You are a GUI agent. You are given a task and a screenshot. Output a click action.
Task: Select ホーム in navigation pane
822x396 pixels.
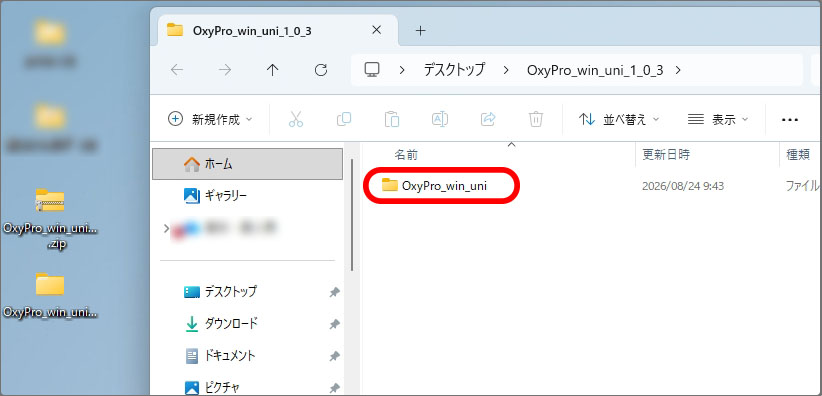click(247, 164)
